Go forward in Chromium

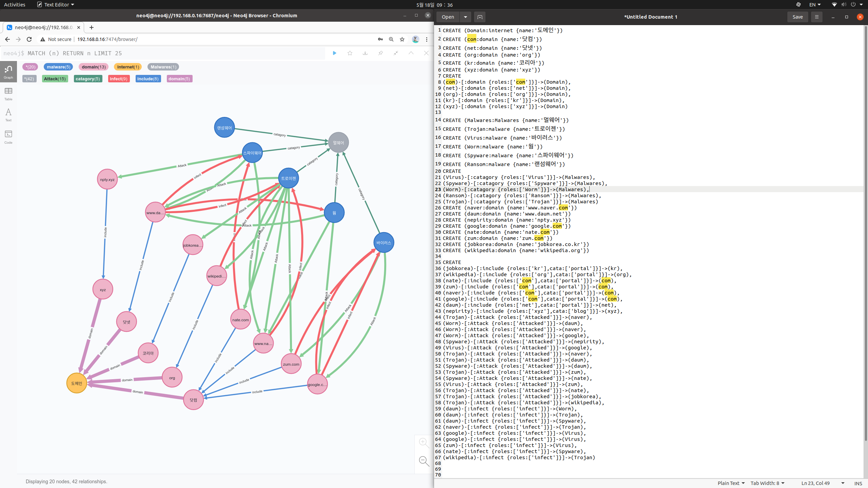point(18,39)
